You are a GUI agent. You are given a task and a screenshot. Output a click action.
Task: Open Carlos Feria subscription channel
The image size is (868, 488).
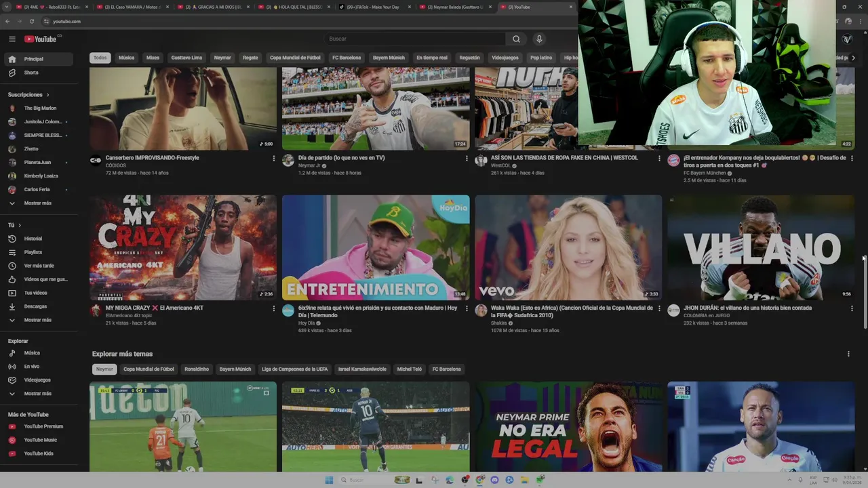point(39,189)
